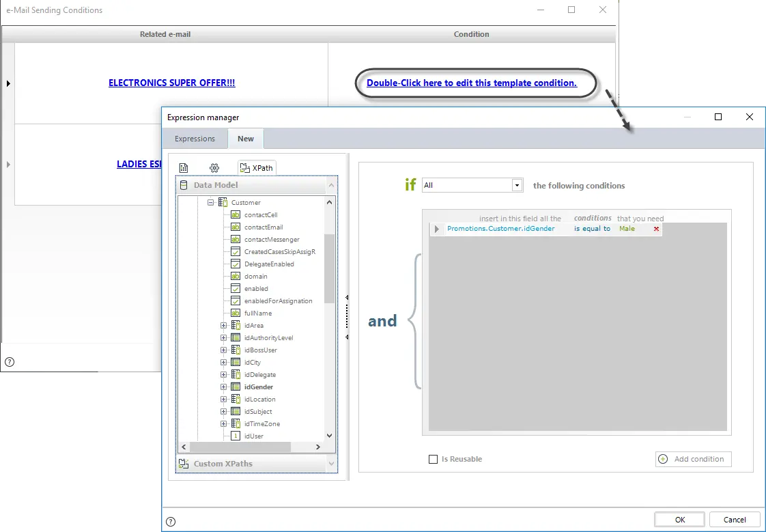Select the idLocation tree item
Viewport: 766px width, 532px height.
coord(260,399)
